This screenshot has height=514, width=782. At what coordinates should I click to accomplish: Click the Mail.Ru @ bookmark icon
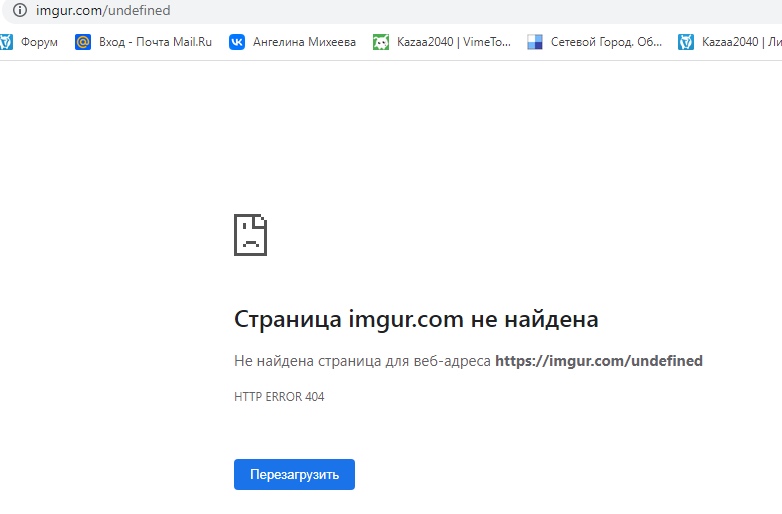tap(83, 42)
